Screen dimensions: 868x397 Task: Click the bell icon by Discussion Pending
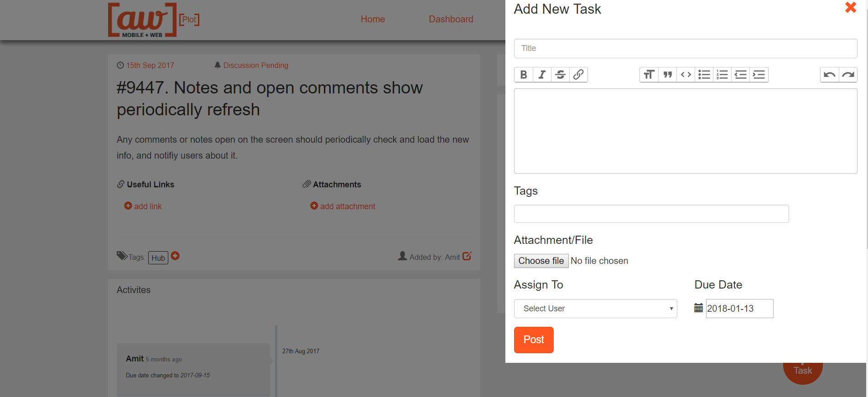[x=218, y=65]
